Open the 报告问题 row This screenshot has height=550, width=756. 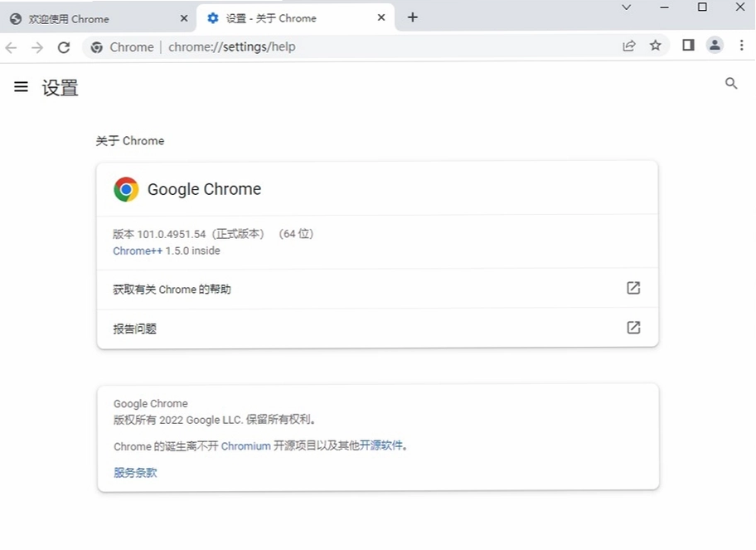377,328
